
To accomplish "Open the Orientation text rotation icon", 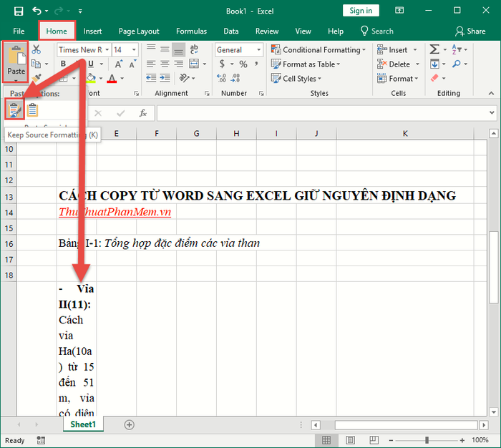I will point(184,78).
